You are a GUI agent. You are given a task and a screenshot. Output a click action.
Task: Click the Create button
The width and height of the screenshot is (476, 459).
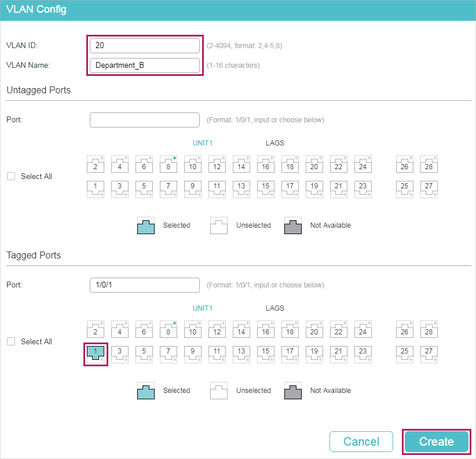[437, 442]
